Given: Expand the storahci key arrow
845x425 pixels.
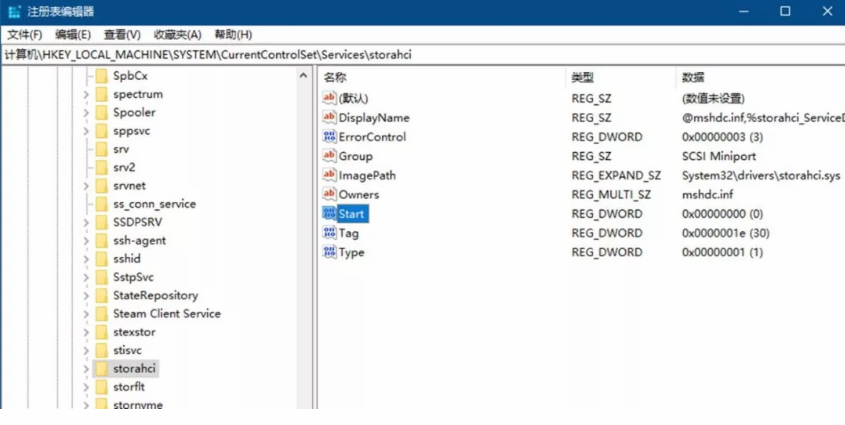Looking at the screenshot, I should point(86,369).
